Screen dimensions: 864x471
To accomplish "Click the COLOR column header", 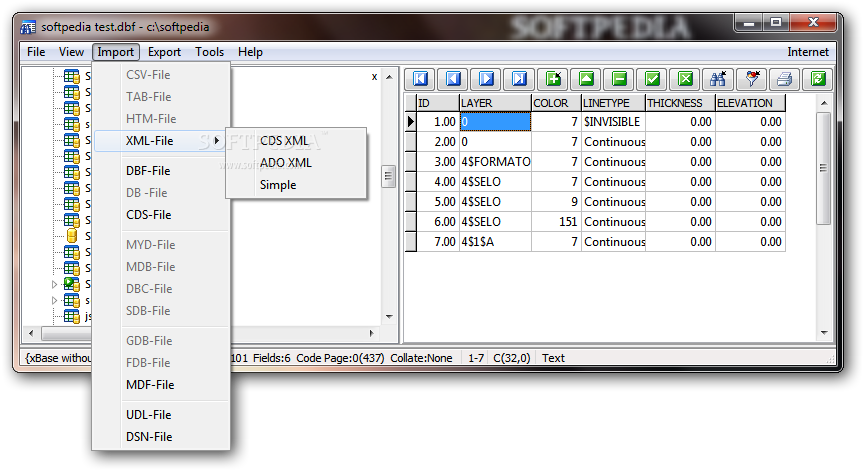I will coord(557,103).
